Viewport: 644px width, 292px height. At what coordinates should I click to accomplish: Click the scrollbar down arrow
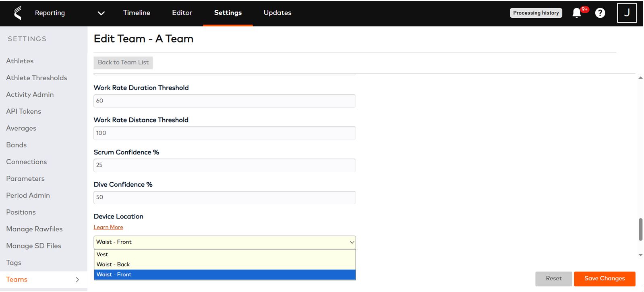click(640, 255)
